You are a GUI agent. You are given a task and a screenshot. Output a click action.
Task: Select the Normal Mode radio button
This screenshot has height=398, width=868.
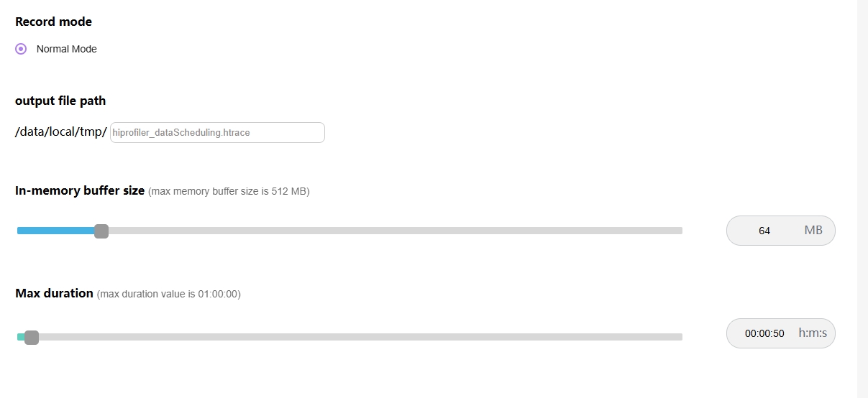21,49
